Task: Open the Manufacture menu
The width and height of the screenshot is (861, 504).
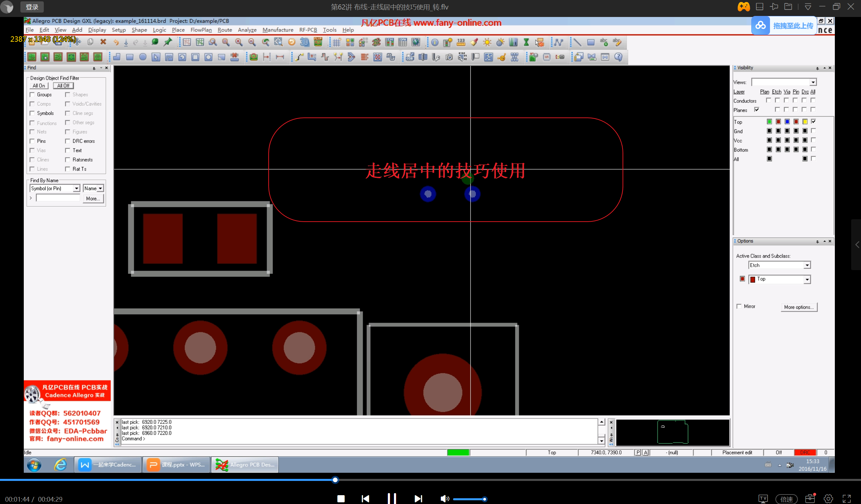Action: pos(278,30)
